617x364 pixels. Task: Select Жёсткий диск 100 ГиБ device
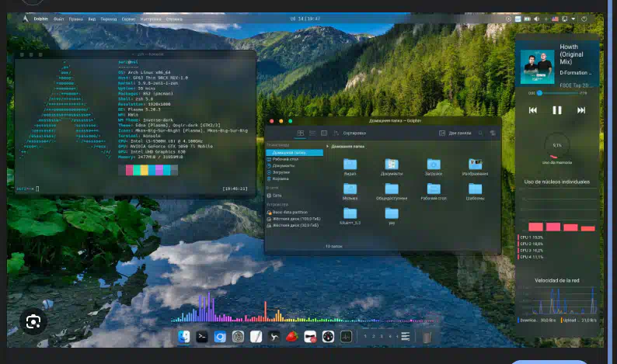click(x=295, y=219)
